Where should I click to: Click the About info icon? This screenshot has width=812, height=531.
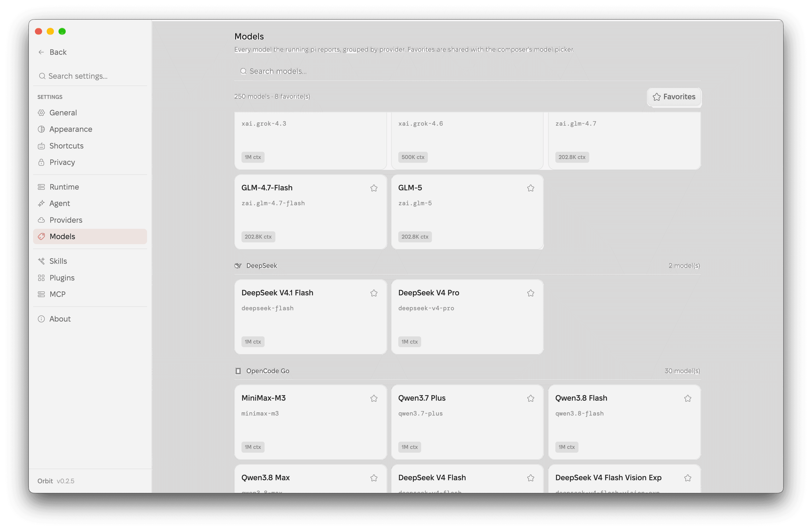pos(41,319)
